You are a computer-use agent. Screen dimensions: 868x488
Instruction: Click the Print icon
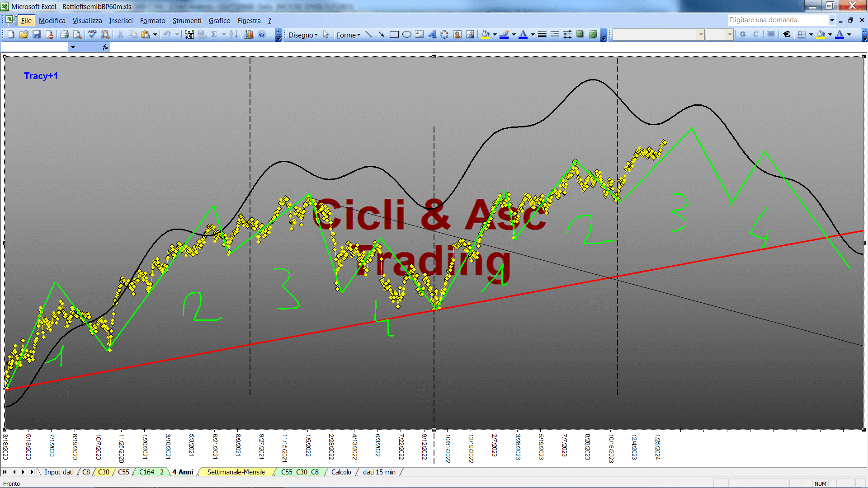pos(64,34)
